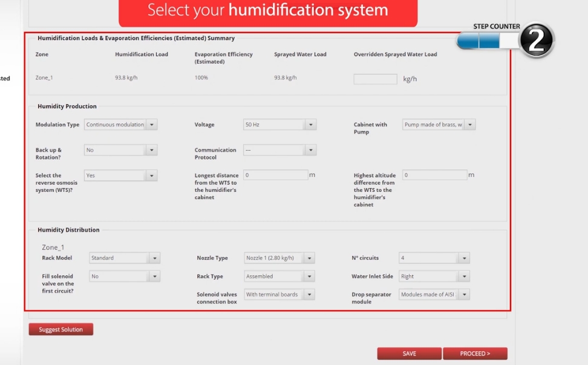Select the Water Inlet Side dropdown
The height and width of the screenshot is (365, 588).
click(x=434, y=277)
